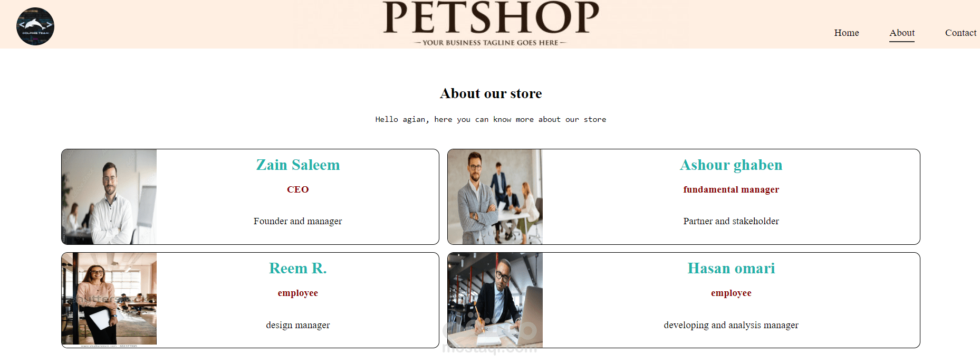Select Ashour ghaben's profile photo
Image resolution: width=980 pixels, height=363 pixels.
495,197
